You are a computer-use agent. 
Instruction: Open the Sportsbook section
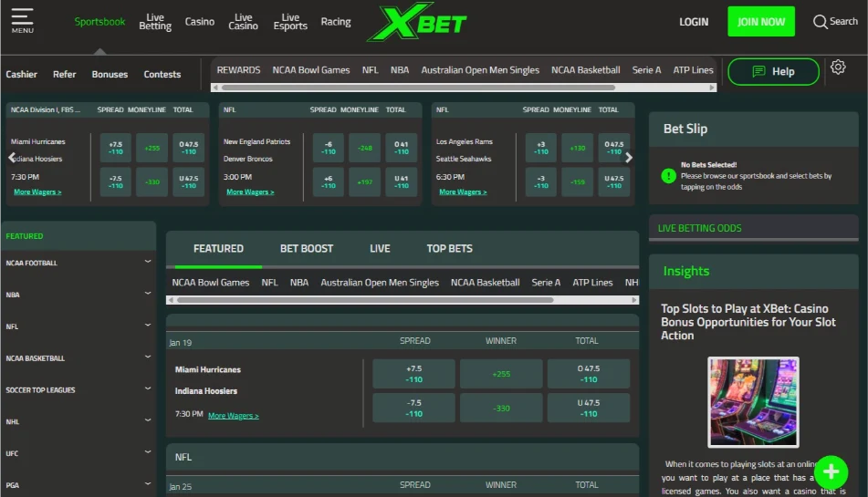(99, 22)
